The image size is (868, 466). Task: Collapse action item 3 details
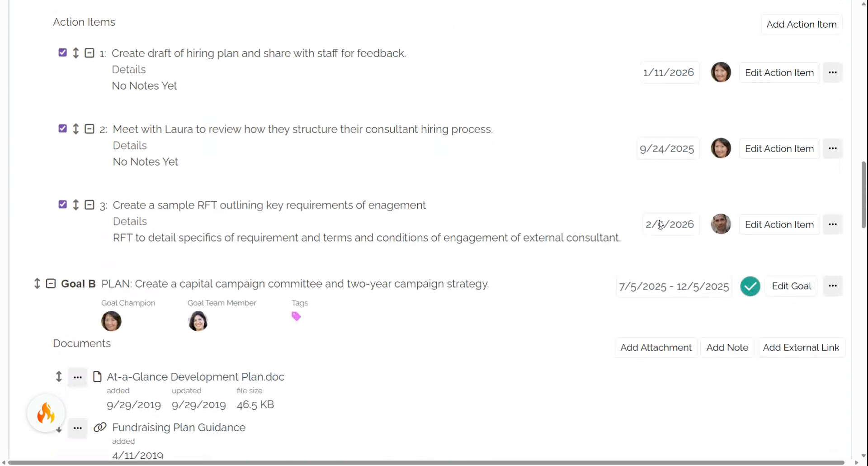coord(90,205)
